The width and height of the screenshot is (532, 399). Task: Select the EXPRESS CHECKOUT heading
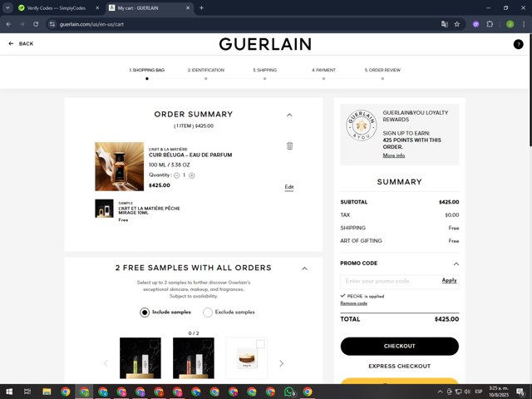399,366
